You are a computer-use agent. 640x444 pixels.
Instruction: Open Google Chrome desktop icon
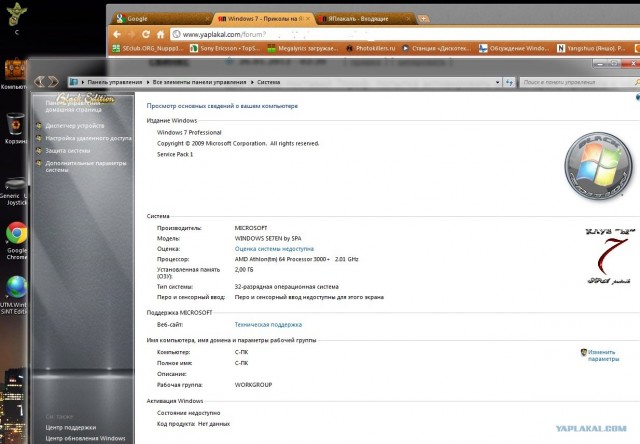coord(16,241)
